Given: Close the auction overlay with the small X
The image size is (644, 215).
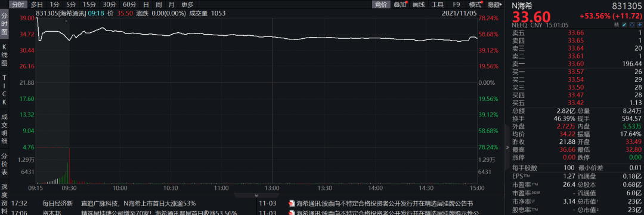Looking at the screenshot, I should pos(66,20).
